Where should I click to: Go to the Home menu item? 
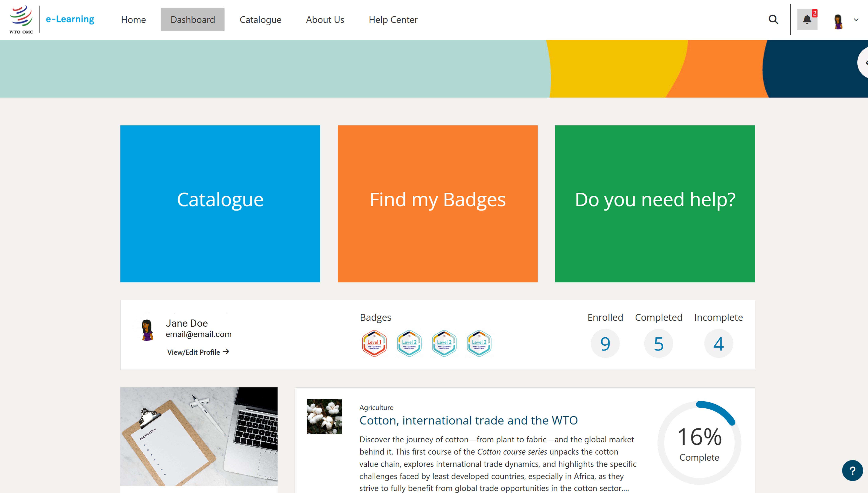click(133, 20)
